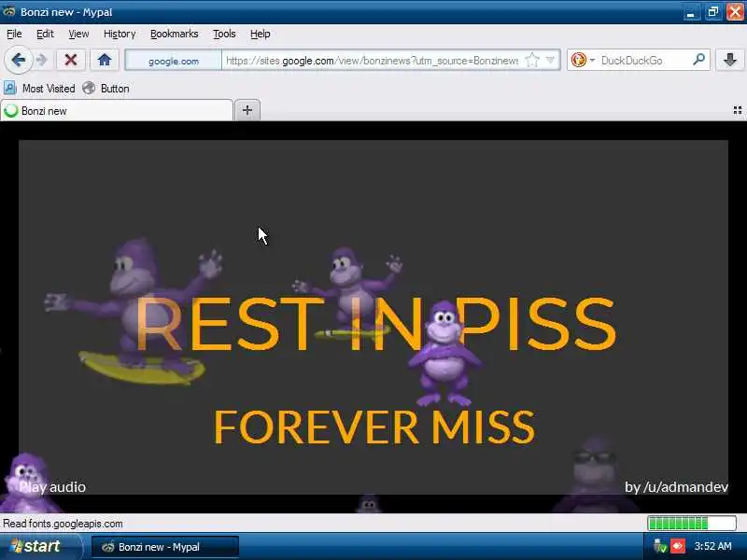This screenshot has width=747, height=560.
Task: Go back with the Back arrow button
Action: pyautogui.click(x=18, y=60)
